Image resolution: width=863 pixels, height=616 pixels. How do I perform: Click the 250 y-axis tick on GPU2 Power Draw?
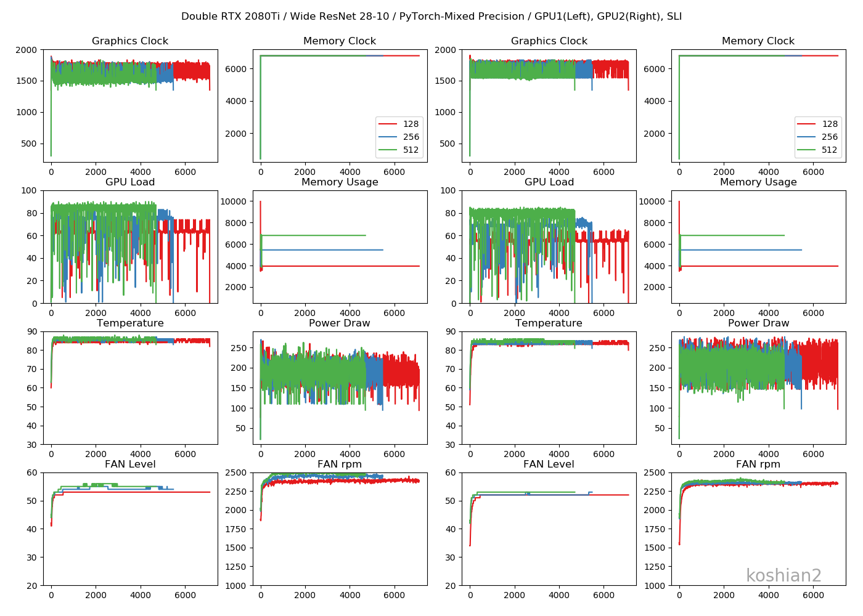[657, 348]
